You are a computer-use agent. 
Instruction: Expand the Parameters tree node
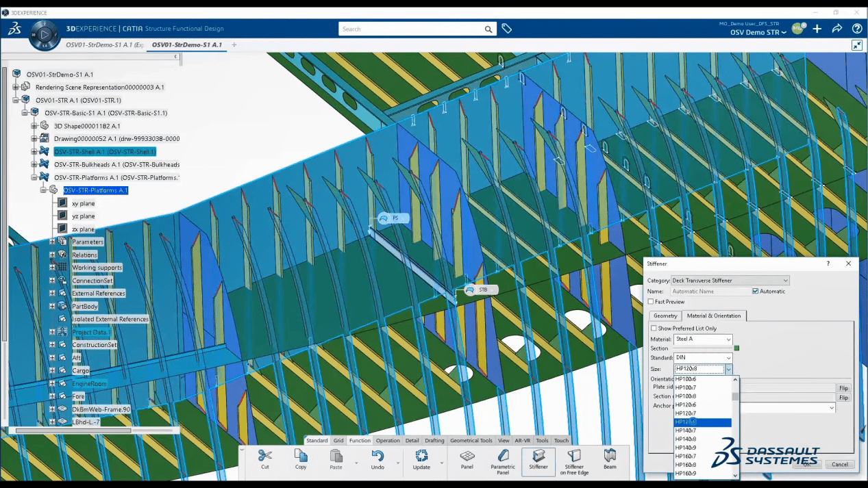coord(52,242)
